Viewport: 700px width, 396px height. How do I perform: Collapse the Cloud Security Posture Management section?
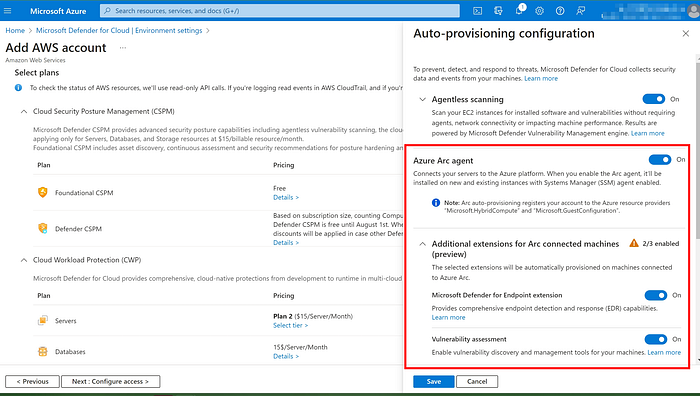point(24,112)
